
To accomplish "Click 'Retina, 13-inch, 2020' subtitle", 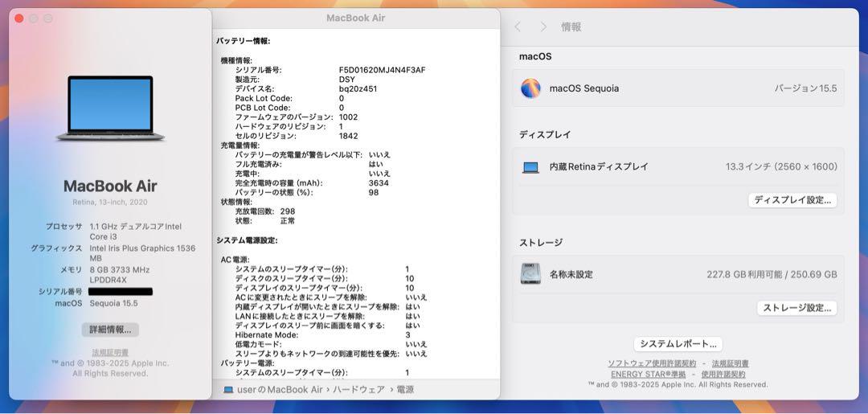I will (x=110, y=202).
